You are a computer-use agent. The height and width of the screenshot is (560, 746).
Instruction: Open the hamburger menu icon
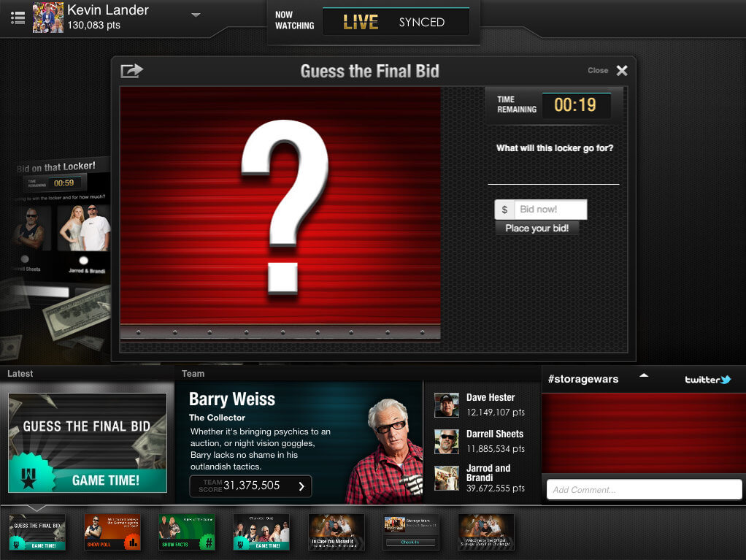coord(18,17)
